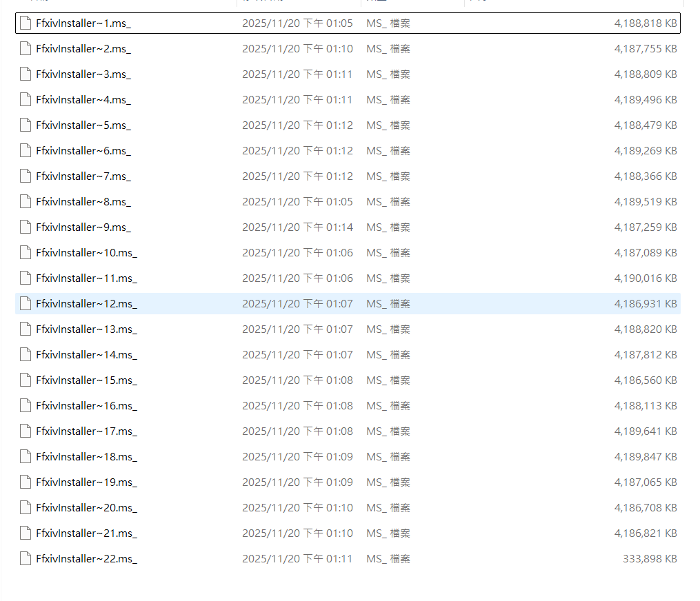The image size is (700, 601).
Task: Click the size value 333,898 KB
Action: (650, 559)
